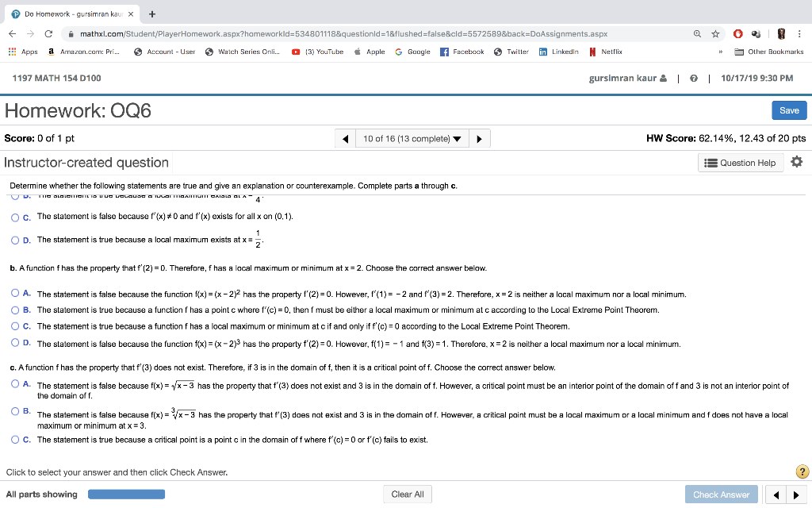The width and height of the screenshot is (812, 508).
Task: Open the Account - User bookmark
Action: point(164,52)
